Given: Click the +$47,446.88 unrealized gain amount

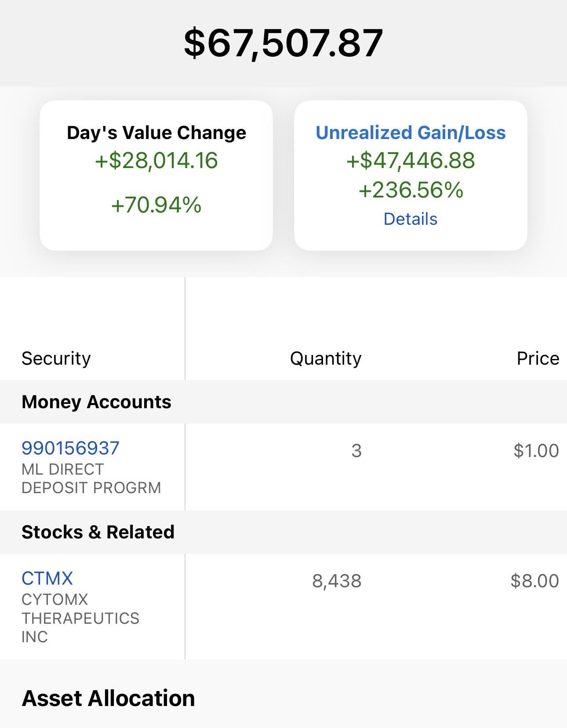Looking at the screenshot, I should click(x=411, y=161).
